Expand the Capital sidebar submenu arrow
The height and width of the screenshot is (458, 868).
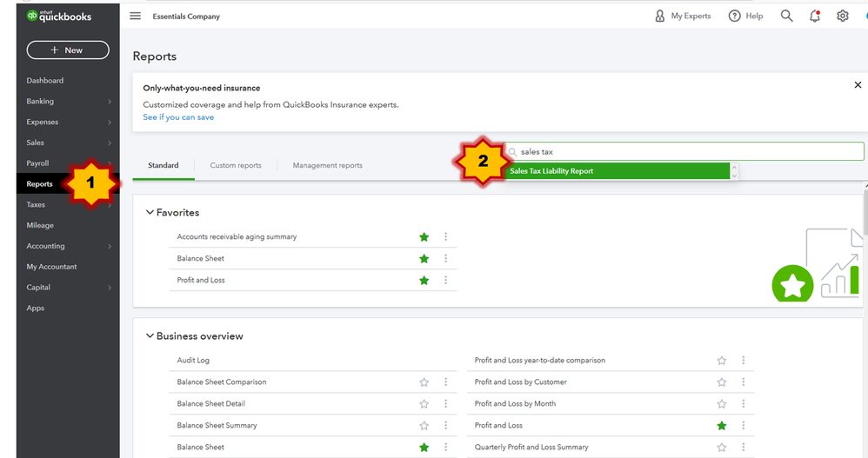click(x=110, y=288)
